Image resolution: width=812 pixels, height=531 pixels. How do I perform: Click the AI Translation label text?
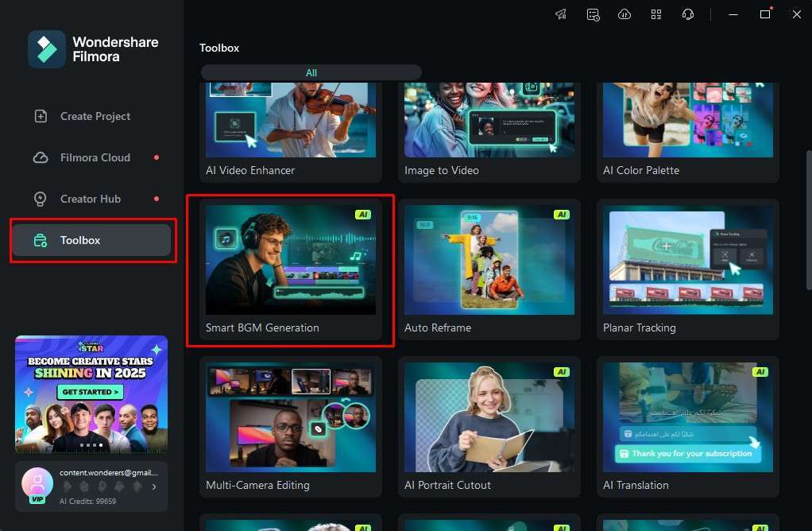point(636,486)
